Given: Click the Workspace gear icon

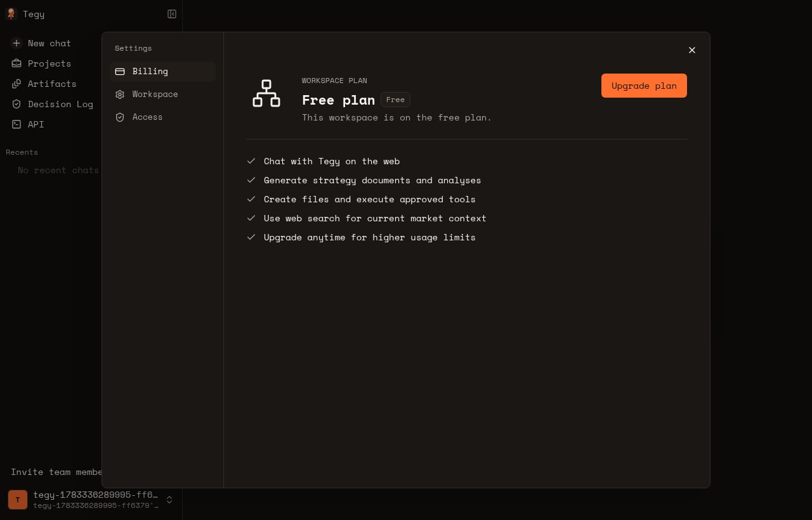Looking at the screenshot, I should click(x=120, y=94).
